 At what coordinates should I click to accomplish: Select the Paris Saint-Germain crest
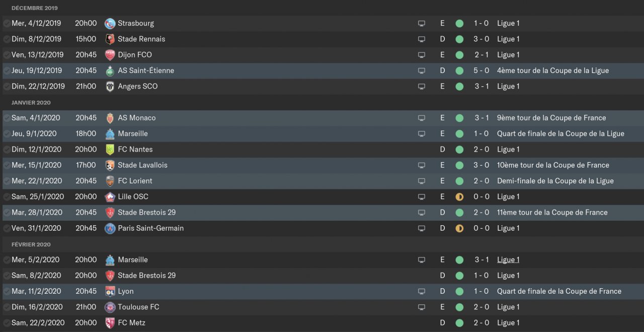tap(110, 228)
